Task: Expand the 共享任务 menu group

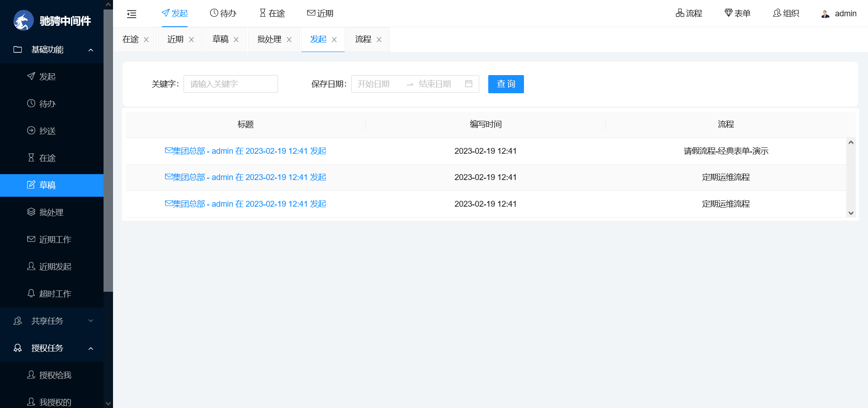Action: click(91, 321)
